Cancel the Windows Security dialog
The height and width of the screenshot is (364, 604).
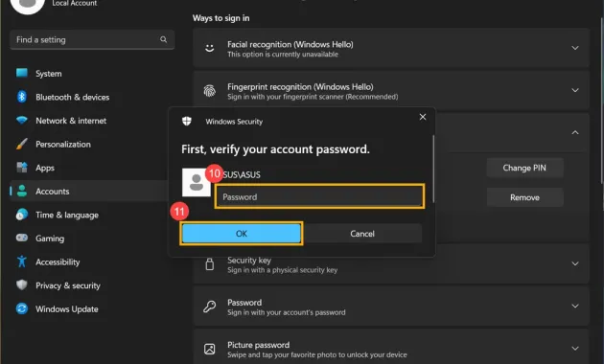(x=362, y=234)
